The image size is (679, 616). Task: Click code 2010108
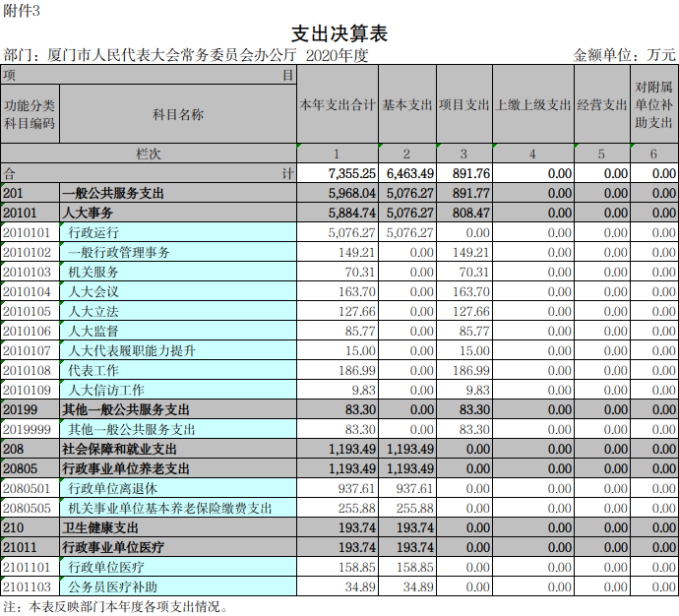(x=27, y=370)
